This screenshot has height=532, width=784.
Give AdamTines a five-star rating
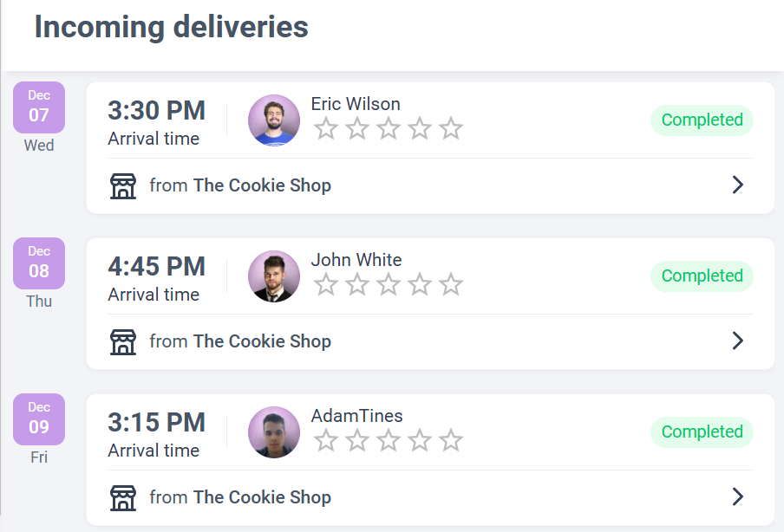(451, 440)
